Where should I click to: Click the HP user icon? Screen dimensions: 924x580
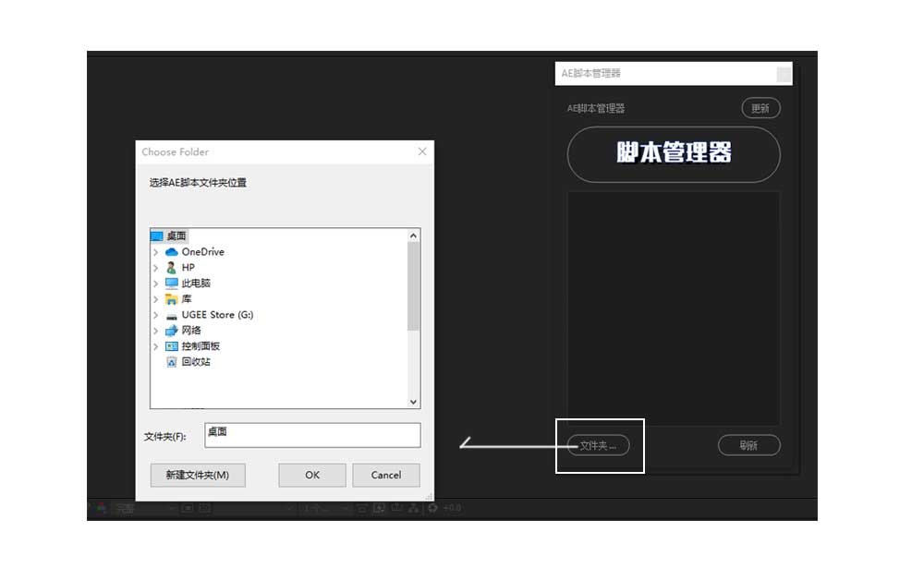[x=172, y=268]
